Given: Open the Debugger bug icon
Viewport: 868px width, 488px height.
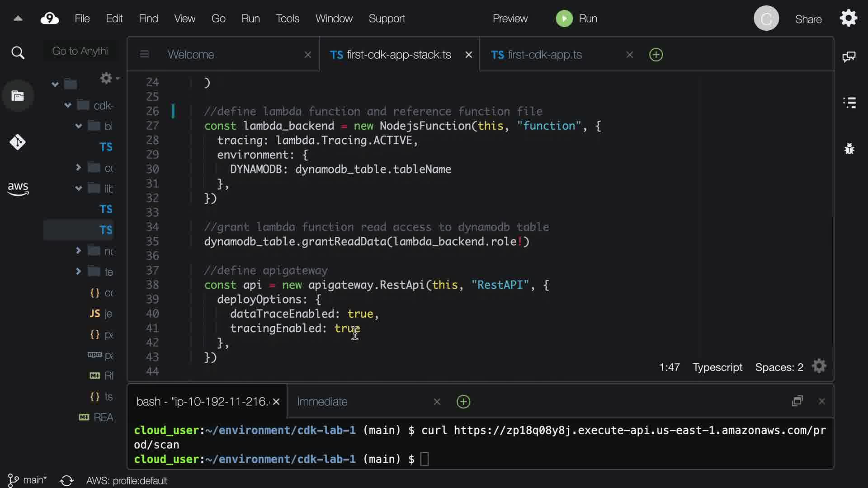Looking at the screenshot, I should 849,148.
